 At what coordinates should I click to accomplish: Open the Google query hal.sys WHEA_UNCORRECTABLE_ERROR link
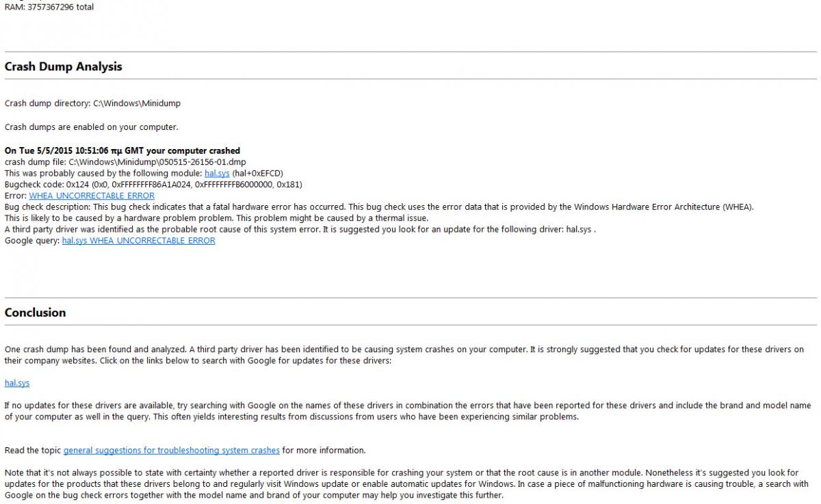pyautogui.click(x=138, y=241)
